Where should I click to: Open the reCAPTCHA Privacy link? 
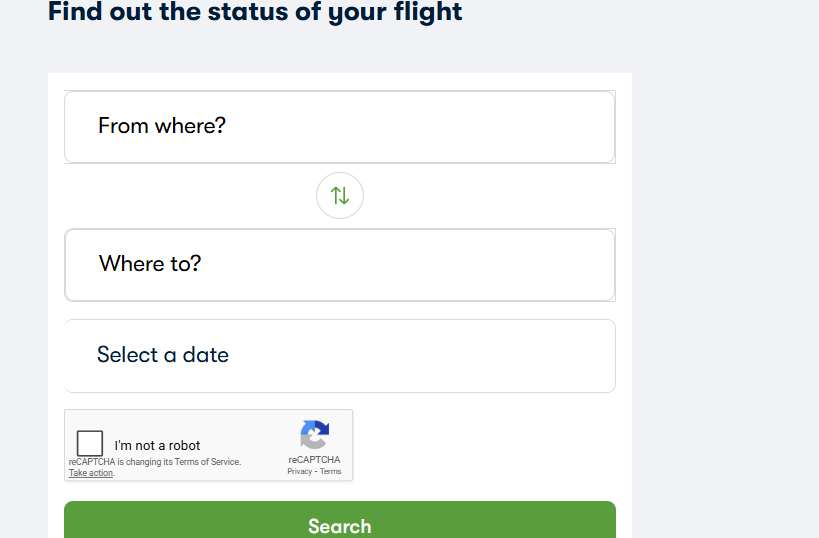(299, 471)
